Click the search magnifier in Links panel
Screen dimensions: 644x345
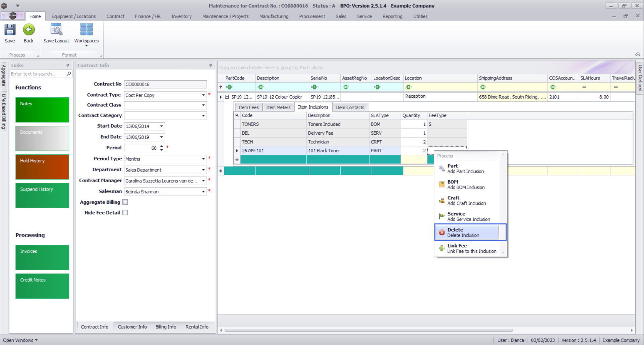click(x=69, y=74)
